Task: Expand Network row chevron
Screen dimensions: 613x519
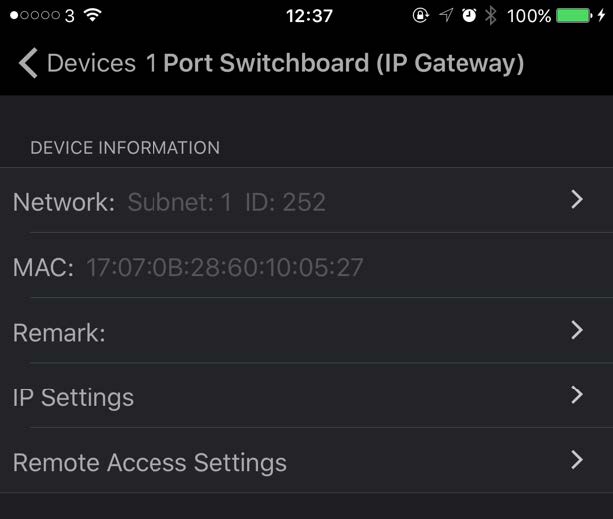Action: click(577, 200)
